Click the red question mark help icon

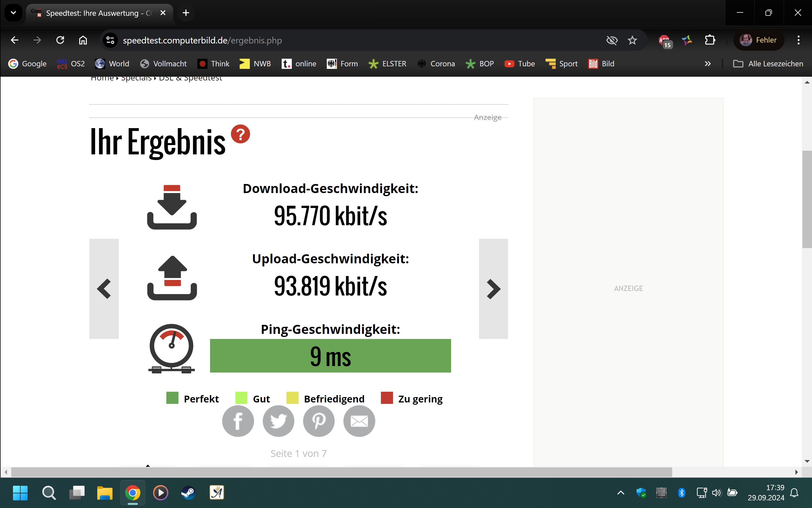[x=240, y=134]
